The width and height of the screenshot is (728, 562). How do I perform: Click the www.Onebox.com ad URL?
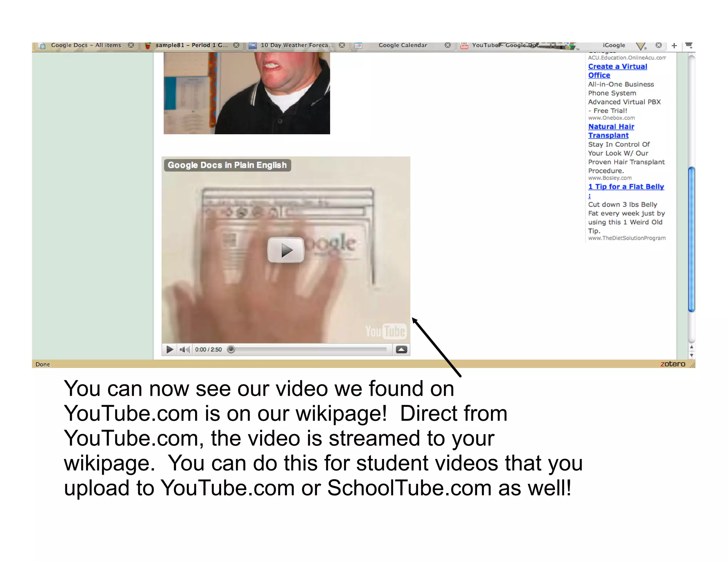click(x=611, y=118)
